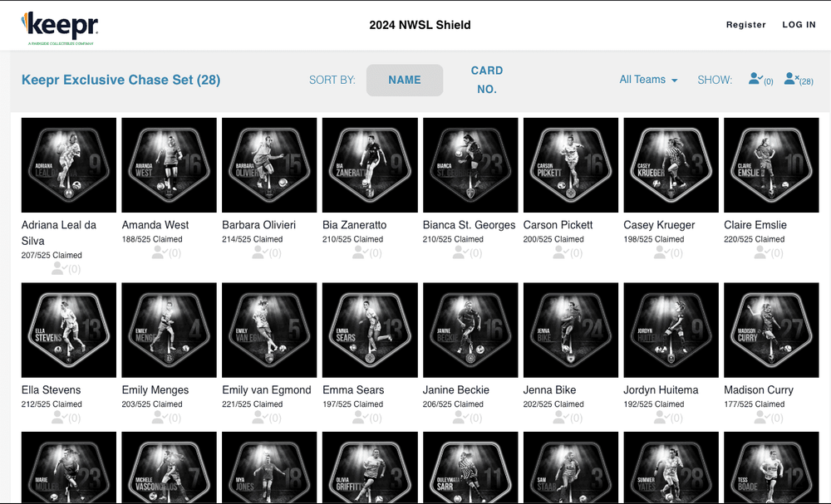Open Claire Emslie card image
Viewport: 831px width, 504px height.
click(x=772, y=165)
